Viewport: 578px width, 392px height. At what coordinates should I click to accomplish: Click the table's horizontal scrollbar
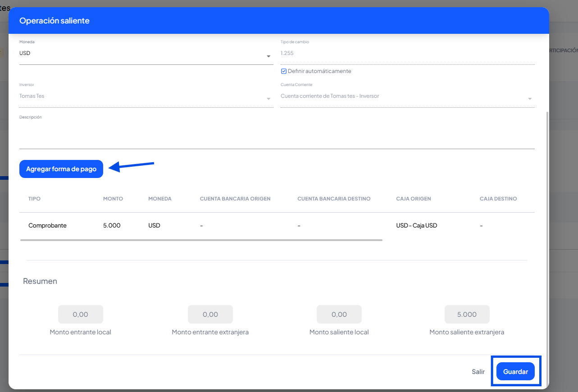pos(201,240)
